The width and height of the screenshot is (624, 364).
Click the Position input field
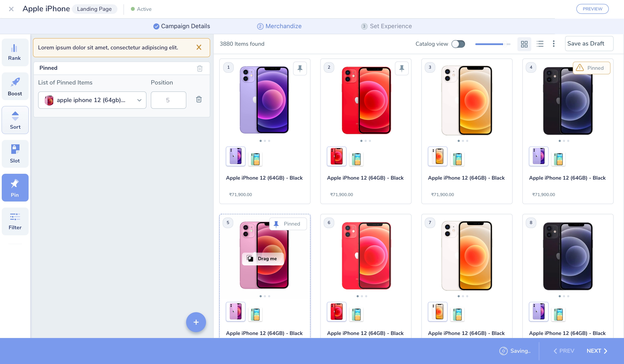click(168, 100)
